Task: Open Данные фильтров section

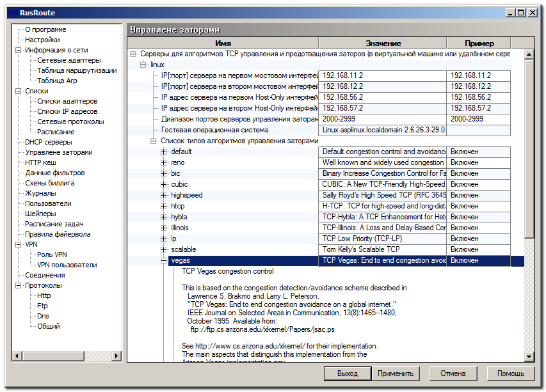Action: (x=54, y=173)
